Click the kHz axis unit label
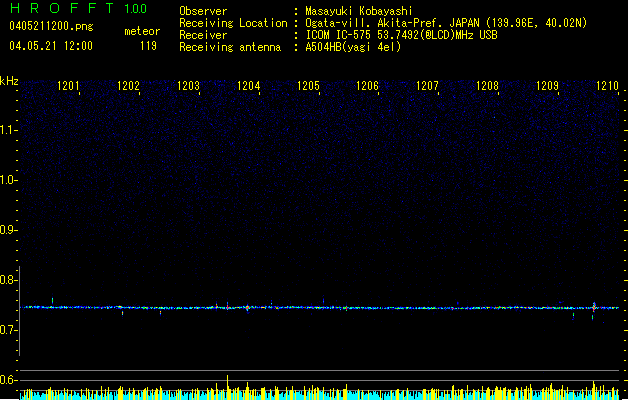 pos(9,80)
